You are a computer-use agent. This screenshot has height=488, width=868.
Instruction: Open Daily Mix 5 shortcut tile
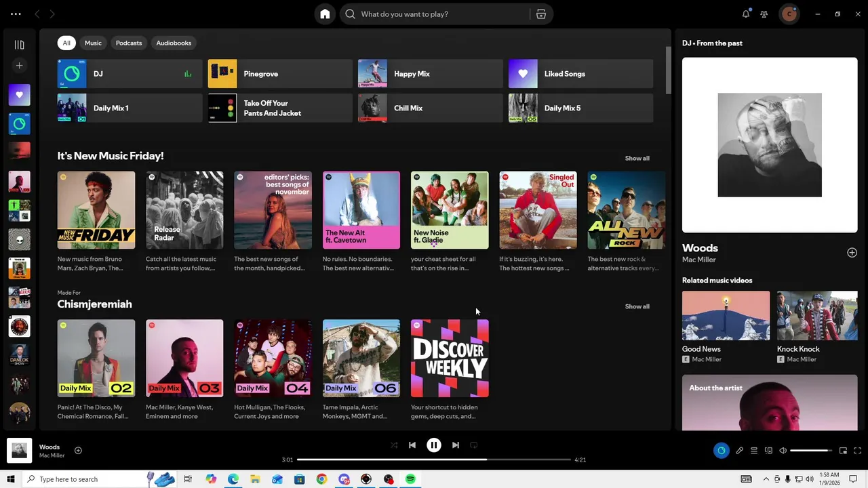[x=580, y=108]
